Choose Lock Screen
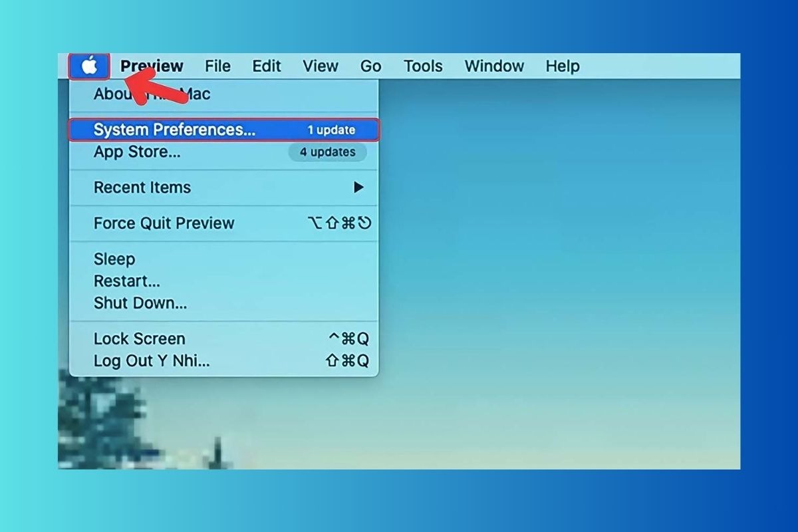The width and height of the screenshot is (798, 532). coord(224,338)
